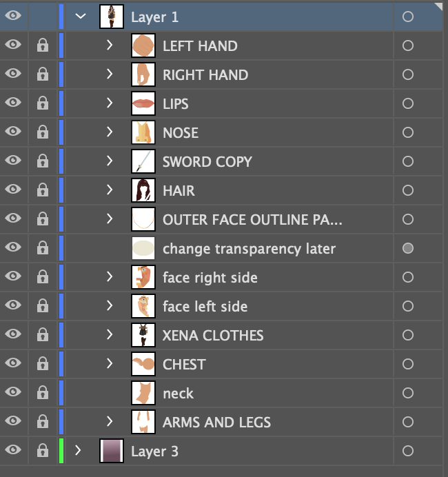Hide the HAIR group
448x477 pixels.
pos(13,189)
